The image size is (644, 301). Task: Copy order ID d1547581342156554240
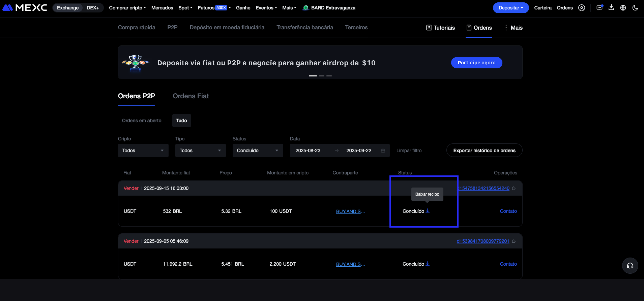click(514, 188)
